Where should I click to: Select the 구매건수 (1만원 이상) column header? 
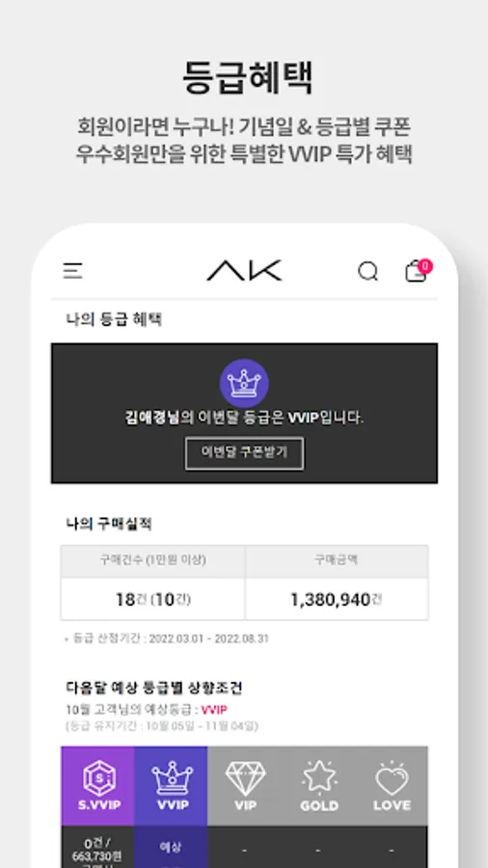point(153,560)
